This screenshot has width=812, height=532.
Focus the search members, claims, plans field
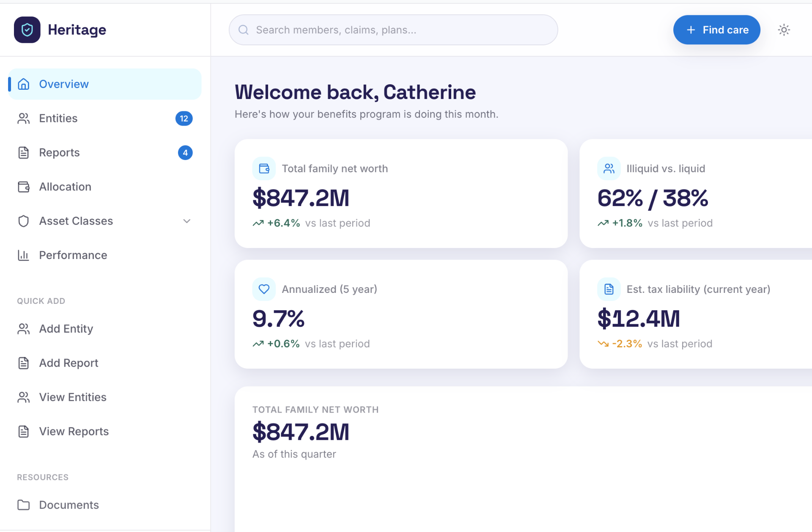click(393, 30)
